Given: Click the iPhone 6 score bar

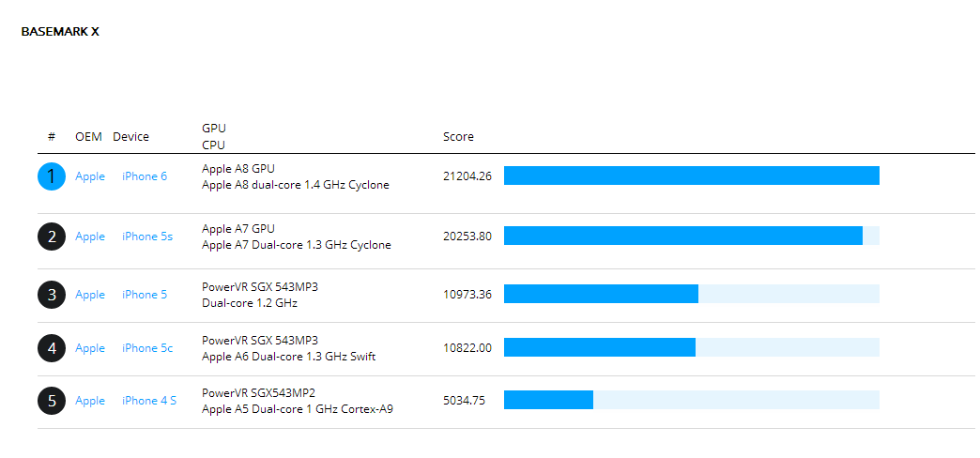Looking at the screenshot, I should (x=691, y=176).
